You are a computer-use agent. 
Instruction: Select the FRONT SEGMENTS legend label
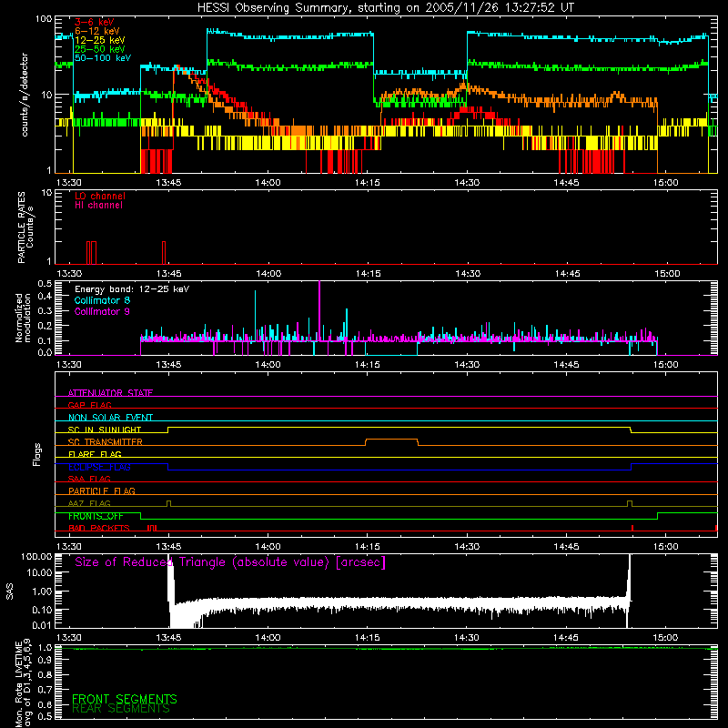pyautogui.click(x=125, y=699)
